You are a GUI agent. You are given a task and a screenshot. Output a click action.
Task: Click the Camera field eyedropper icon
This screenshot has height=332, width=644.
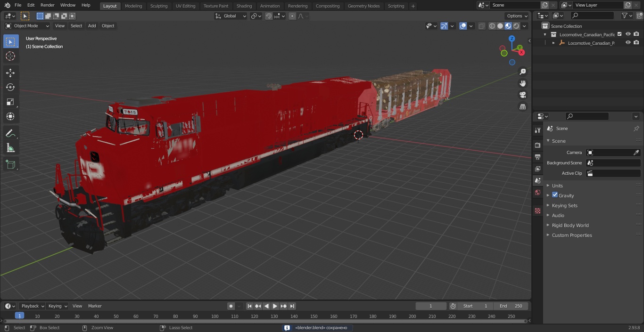(636, 153)
